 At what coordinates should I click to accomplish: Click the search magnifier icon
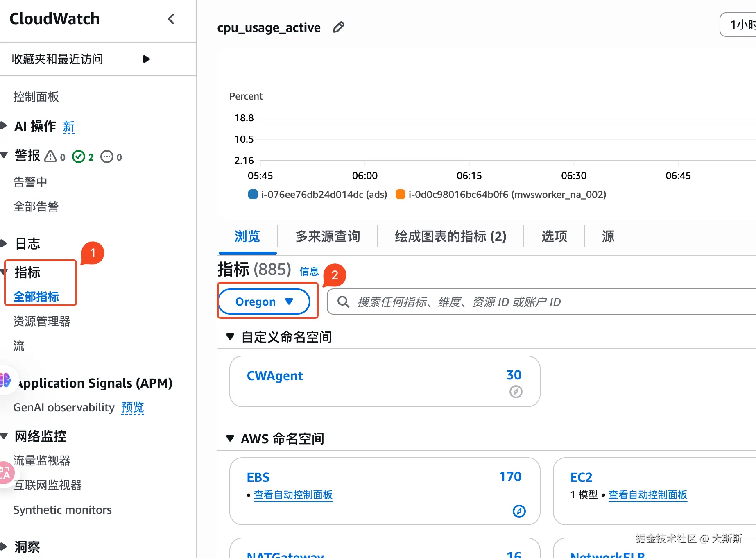pos(343,302)
